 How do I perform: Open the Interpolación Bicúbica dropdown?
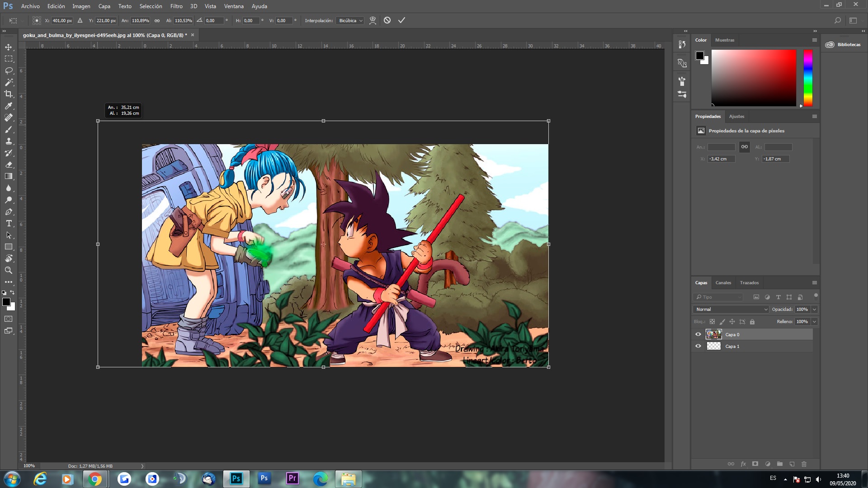tap(350, 21)
